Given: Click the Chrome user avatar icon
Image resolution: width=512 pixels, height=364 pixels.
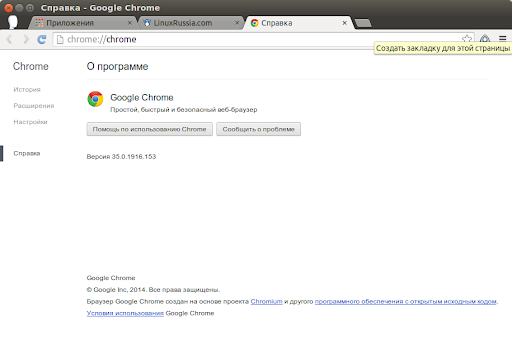Looking at the screenshot, I should 13,22.
